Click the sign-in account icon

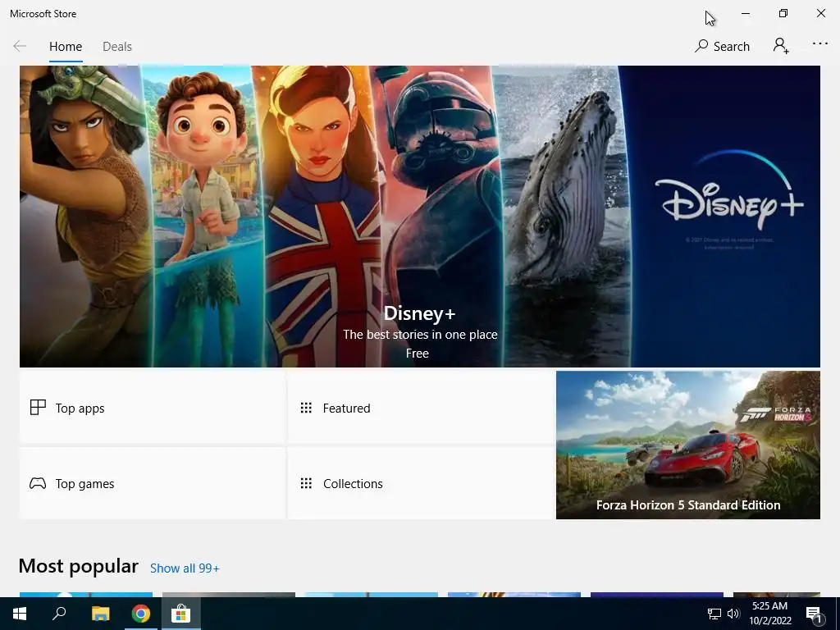pyautogui.click(x=781, y=46)
